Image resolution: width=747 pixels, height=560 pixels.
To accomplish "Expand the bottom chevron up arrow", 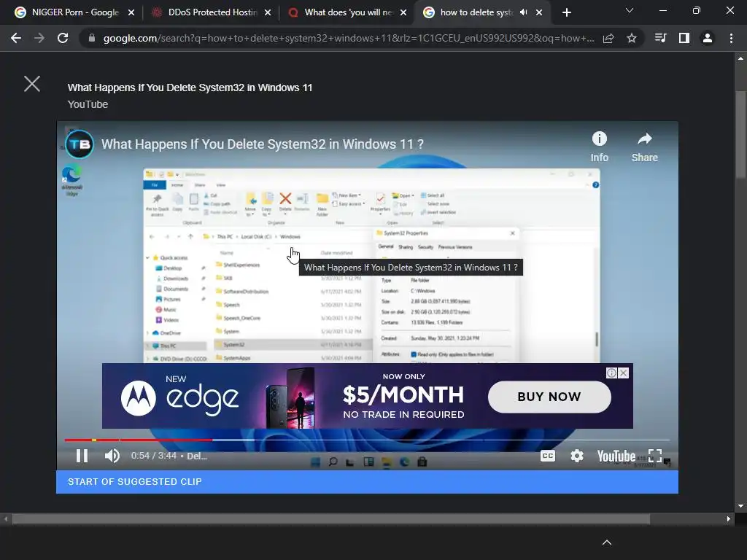I will (x=607, y=542).
